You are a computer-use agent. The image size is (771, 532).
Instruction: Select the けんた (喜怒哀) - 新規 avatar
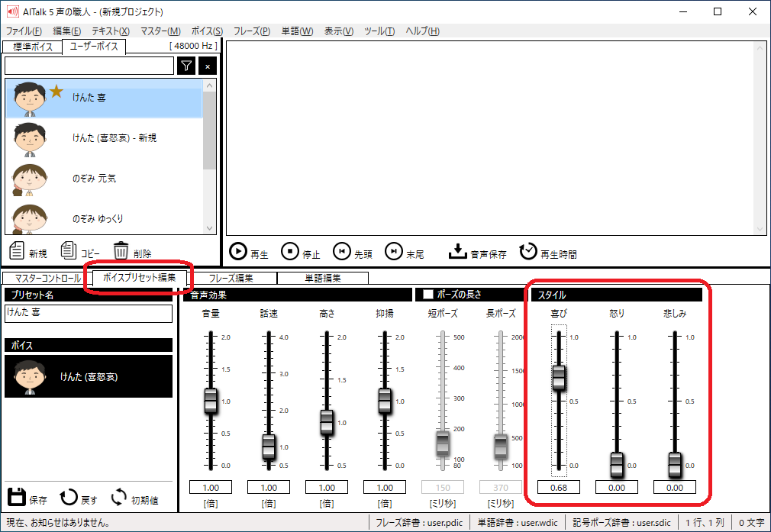coord(30,139)
